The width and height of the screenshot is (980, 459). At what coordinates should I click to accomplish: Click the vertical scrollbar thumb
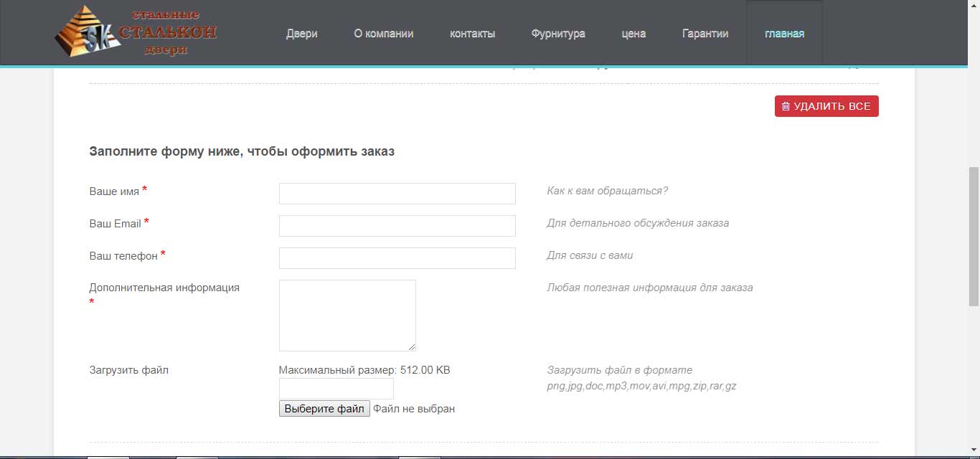(974, 237)
